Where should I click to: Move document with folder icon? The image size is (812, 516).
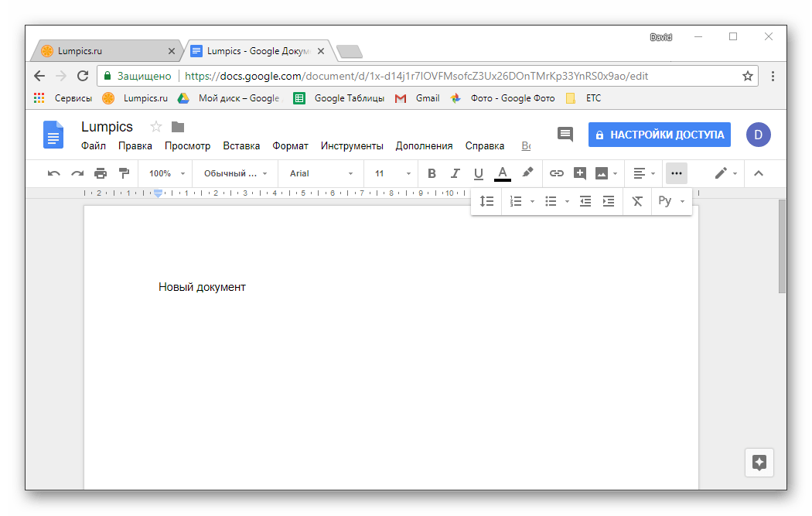178,126
